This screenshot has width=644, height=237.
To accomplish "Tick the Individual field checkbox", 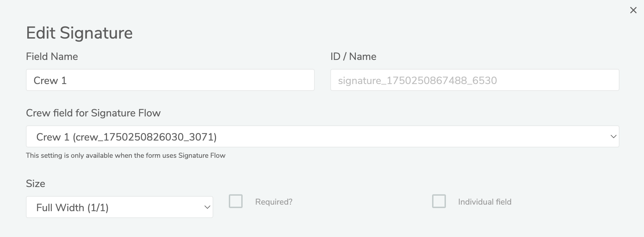I will (x=439, y=201).
